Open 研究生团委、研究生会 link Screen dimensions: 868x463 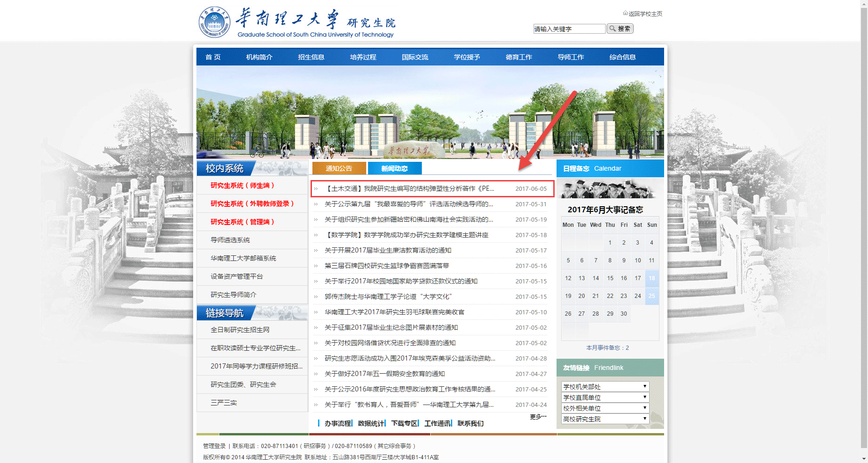[243, 384]
